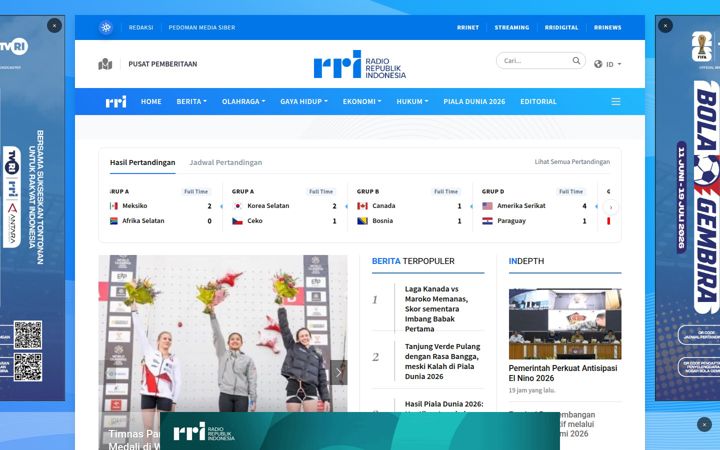Click the Meksiko flag icon
720x450 pixels.
pos(114,206)
